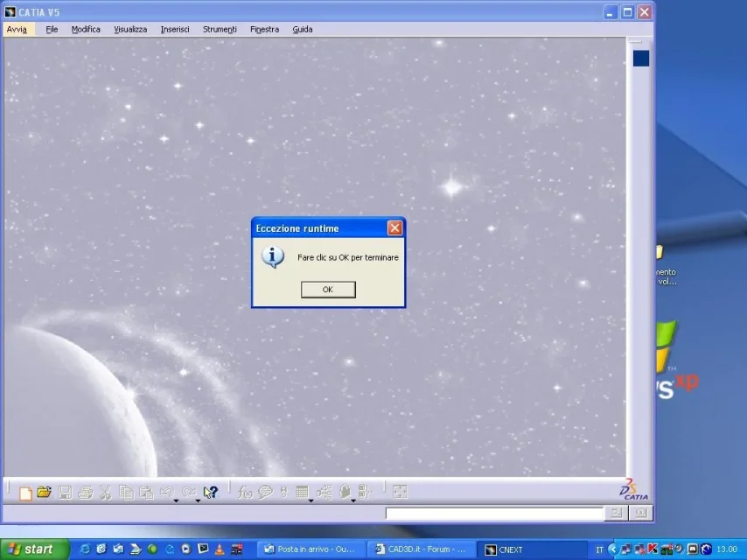The image size is (747, 560).
Task: Open the Avvia menu
Action: point(17,29)
